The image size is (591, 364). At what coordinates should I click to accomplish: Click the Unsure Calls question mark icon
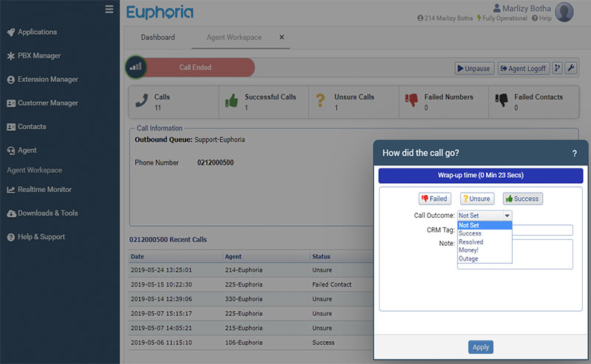coord(321,100)
